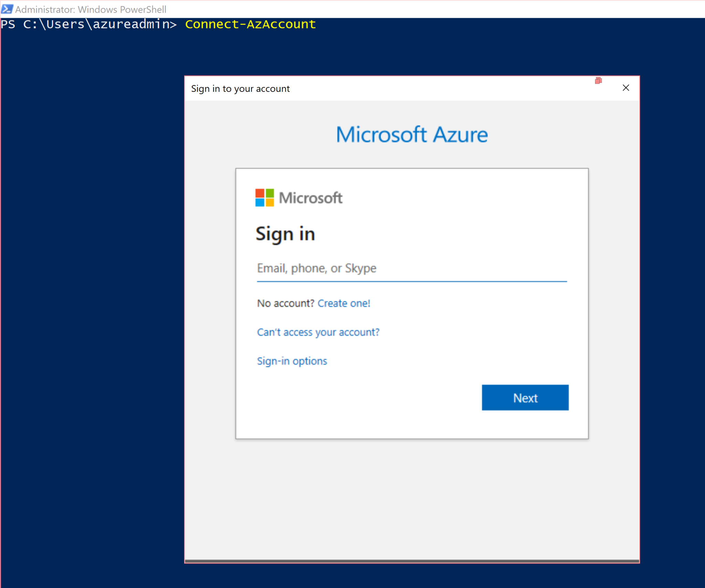Click the Microsoft wordmark beside logo
The width and height of the screenshot is (705, 588).
tap(311, 198)
